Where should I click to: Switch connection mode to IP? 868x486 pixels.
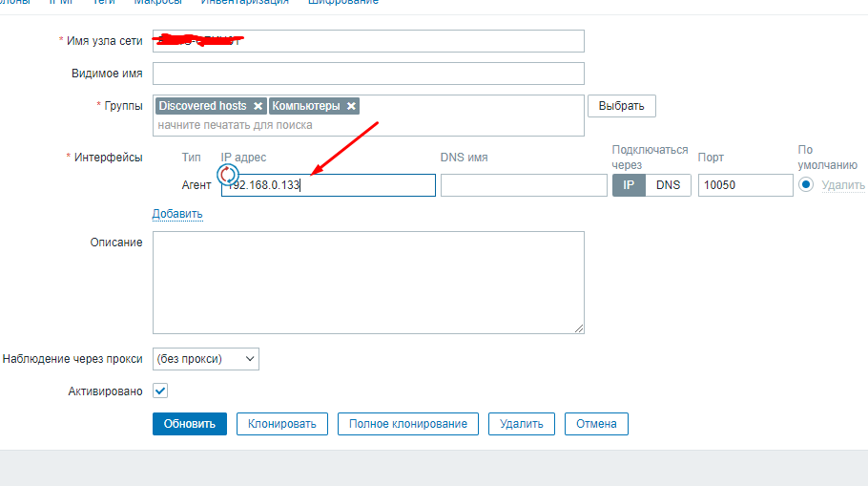(629, 185)
